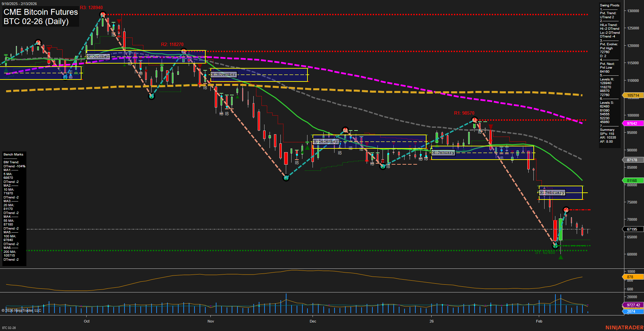Select the face marker above the M:December zone
644x331 pixels.
(x=345, y=129)
